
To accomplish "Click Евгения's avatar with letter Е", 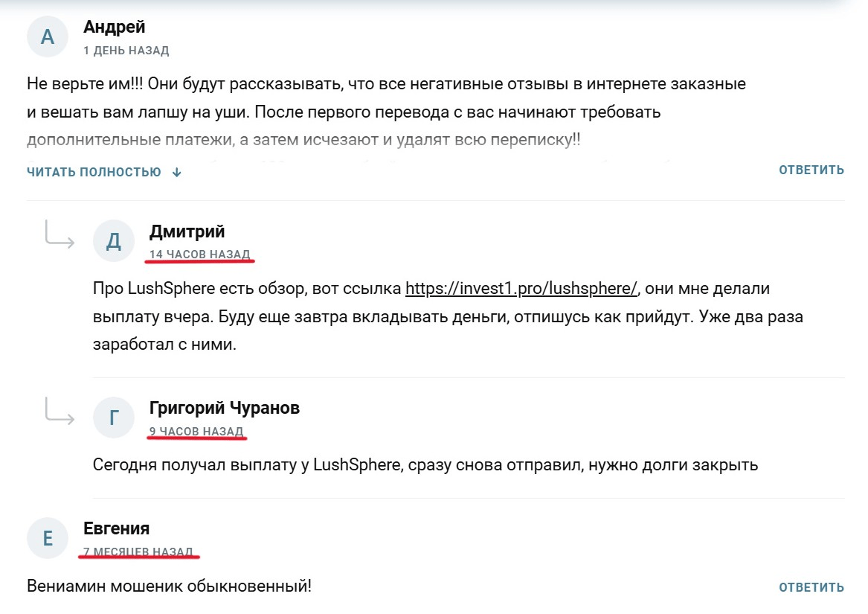I will [x=48, y=538].
